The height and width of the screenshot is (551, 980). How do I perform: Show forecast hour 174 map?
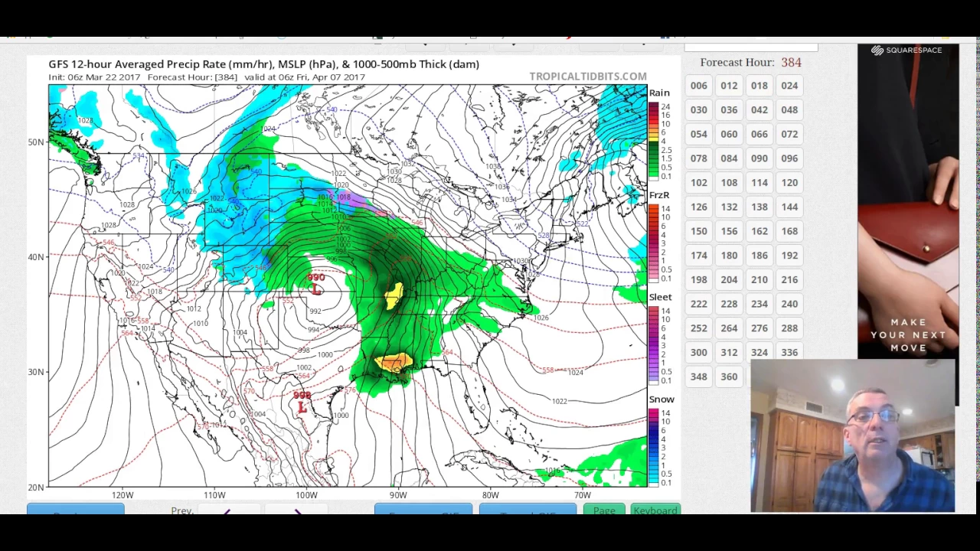pyautogui.click(x=698, y=256)
